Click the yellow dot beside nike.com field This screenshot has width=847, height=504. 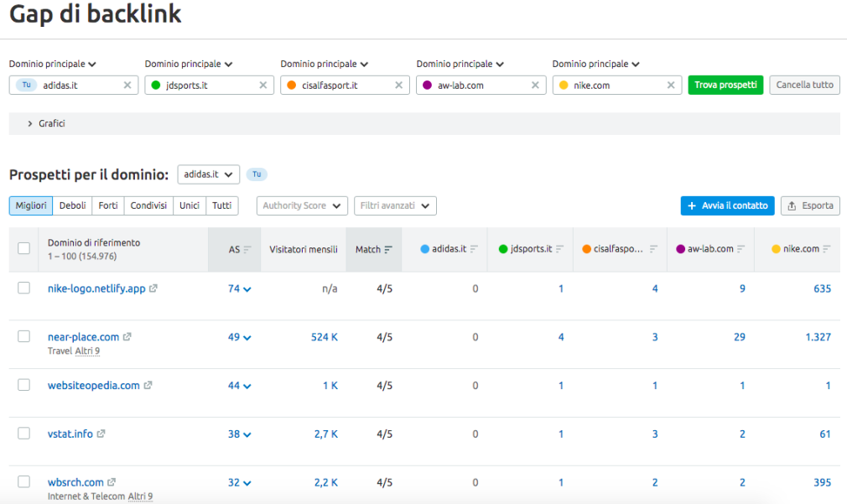coord(564,85)
